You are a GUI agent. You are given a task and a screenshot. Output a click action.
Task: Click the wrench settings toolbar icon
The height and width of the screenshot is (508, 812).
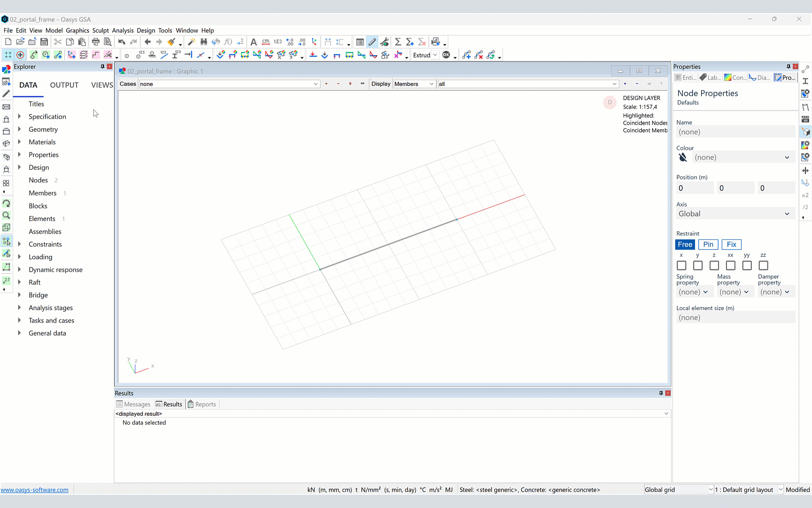[384, 42]
